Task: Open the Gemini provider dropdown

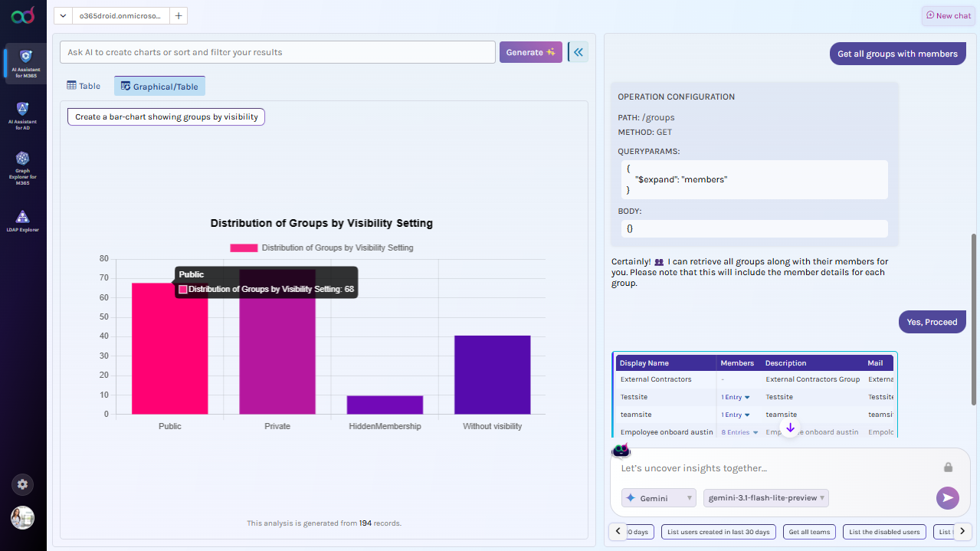Action: 658,498
